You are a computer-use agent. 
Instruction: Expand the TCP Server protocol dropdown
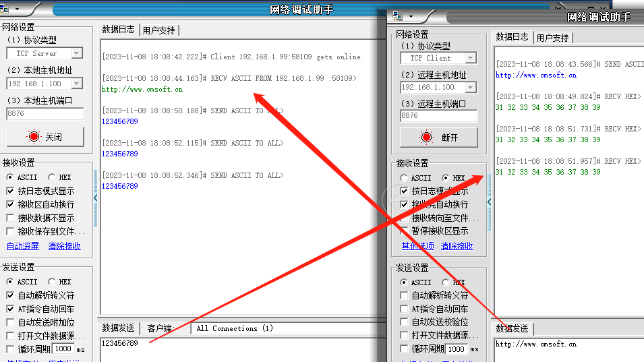click(76, 53)
